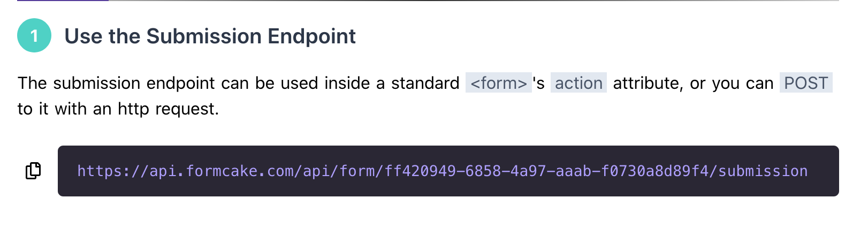Click the gray divider line at top
The height and width of the screenshot is (228, 868).
click(x=474, y=1)
